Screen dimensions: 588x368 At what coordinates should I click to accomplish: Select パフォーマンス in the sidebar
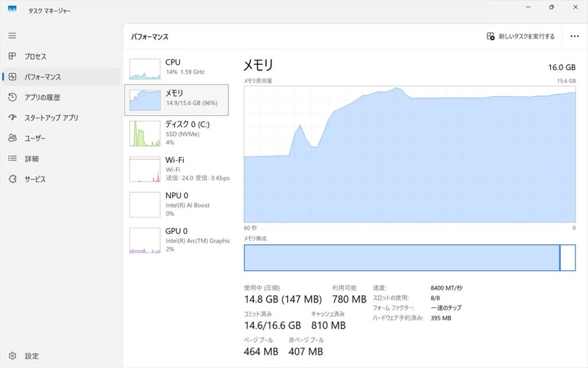click(61, 76)
